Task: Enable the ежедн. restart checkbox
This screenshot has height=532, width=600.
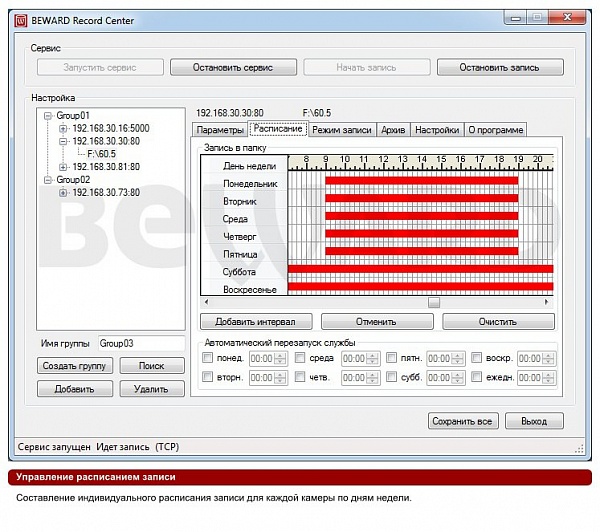Action: point(476,377)
